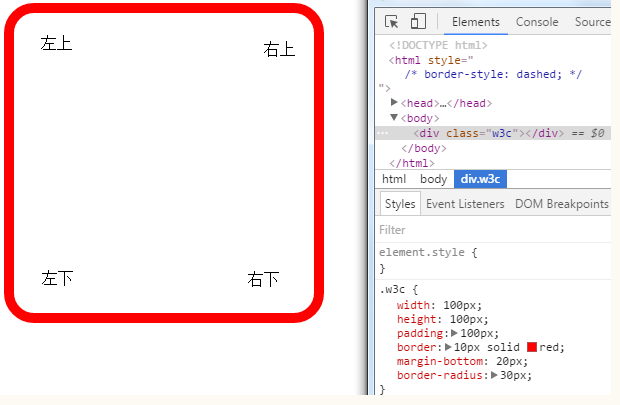The image size is (620, 405).
Task: Open the Sources tab
Action: [593, 22]
